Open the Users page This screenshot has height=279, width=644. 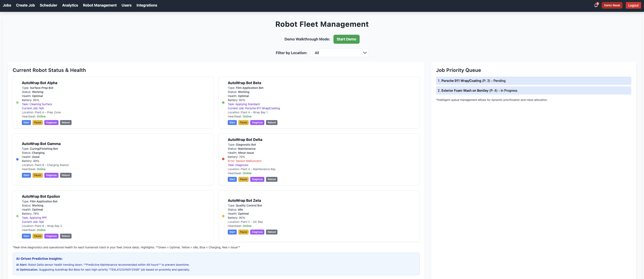pos(127,5)
